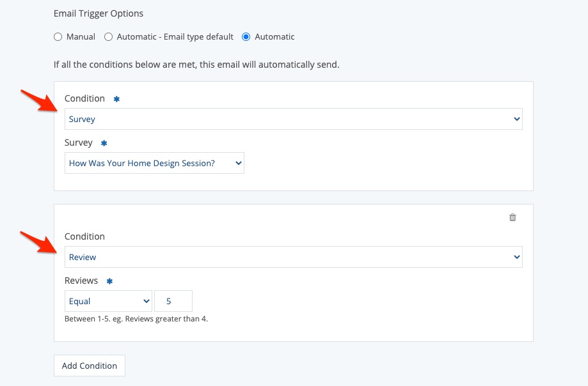Screen dimensions: 588x386
Task: Click the required asterisk next to Survey label
Action: (104, 143)
